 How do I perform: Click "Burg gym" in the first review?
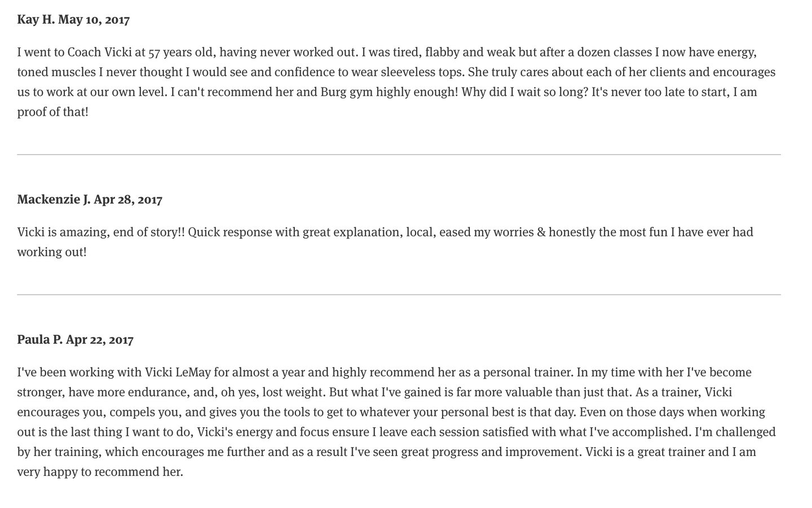[345, 92]
